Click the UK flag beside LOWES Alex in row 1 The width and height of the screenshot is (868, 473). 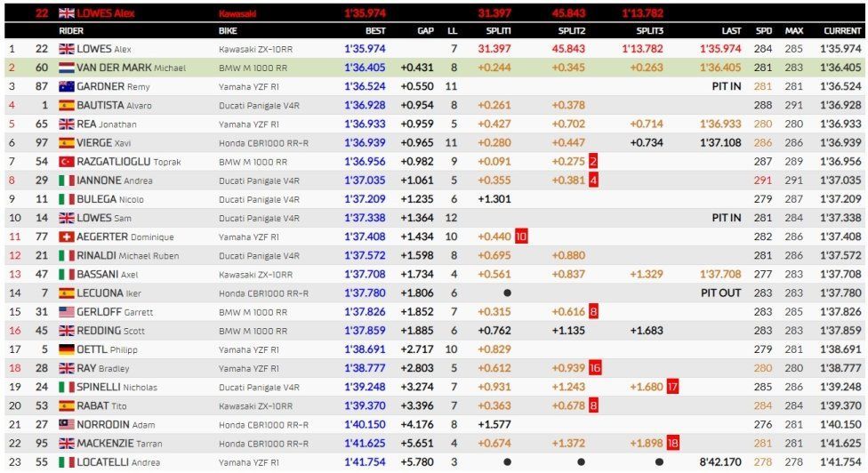pos(67,49)
